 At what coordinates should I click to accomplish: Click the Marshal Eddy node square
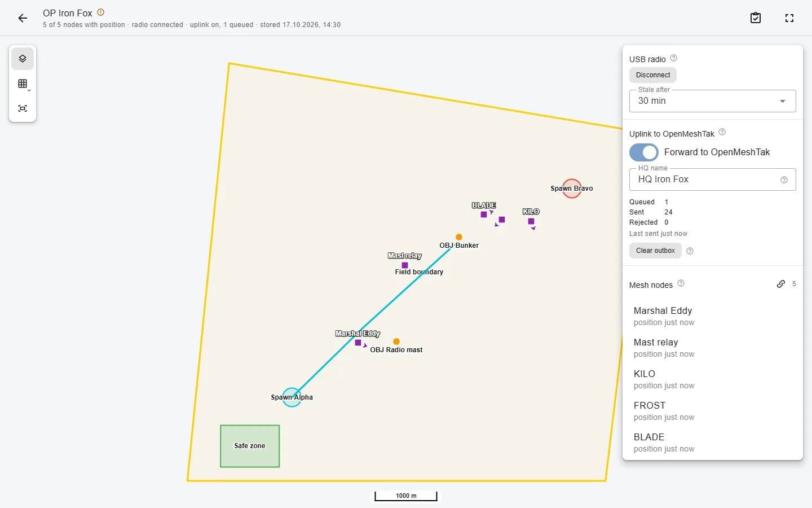pyautogui.click(x=358, y=343)
